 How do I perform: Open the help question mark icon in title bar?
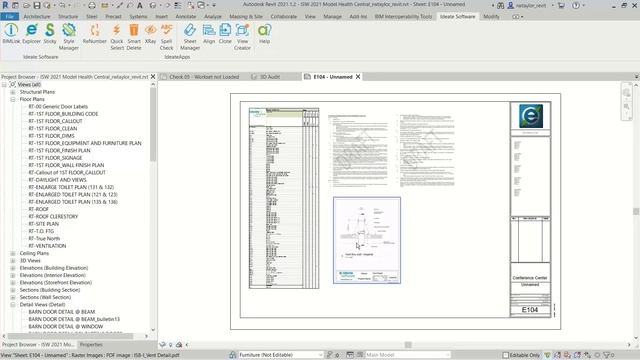point(576,5)
